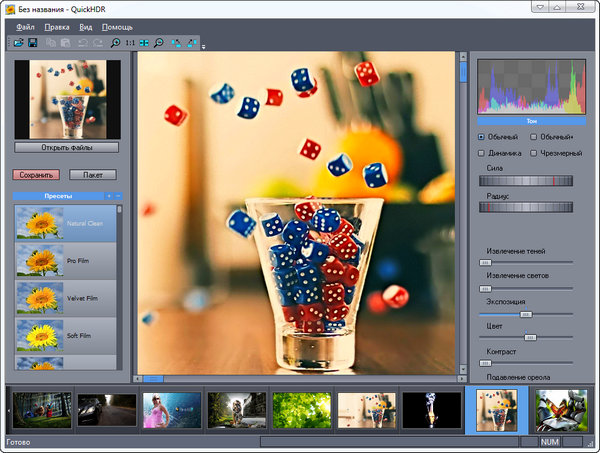Select the Обычный+ tone mode
Image resolution: width=600 pixels, height=453 pixels.
pyautogui.click(x=533, y=136)
